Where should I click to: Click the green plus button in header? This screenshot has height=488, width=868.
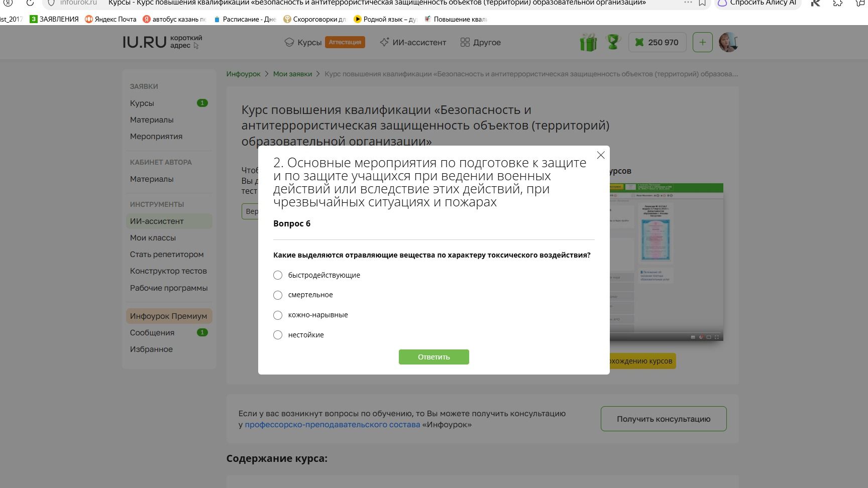[702, 42]
